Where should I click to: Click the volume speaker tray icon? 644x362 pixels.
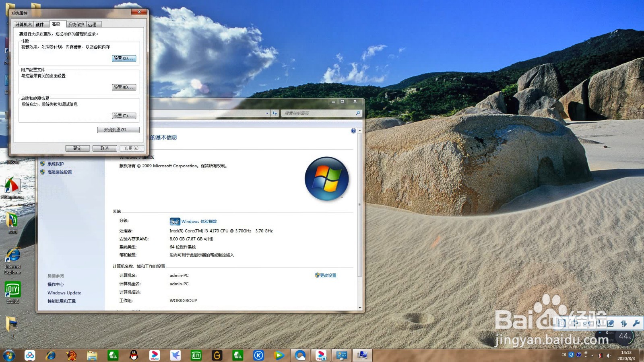[609, 355]
